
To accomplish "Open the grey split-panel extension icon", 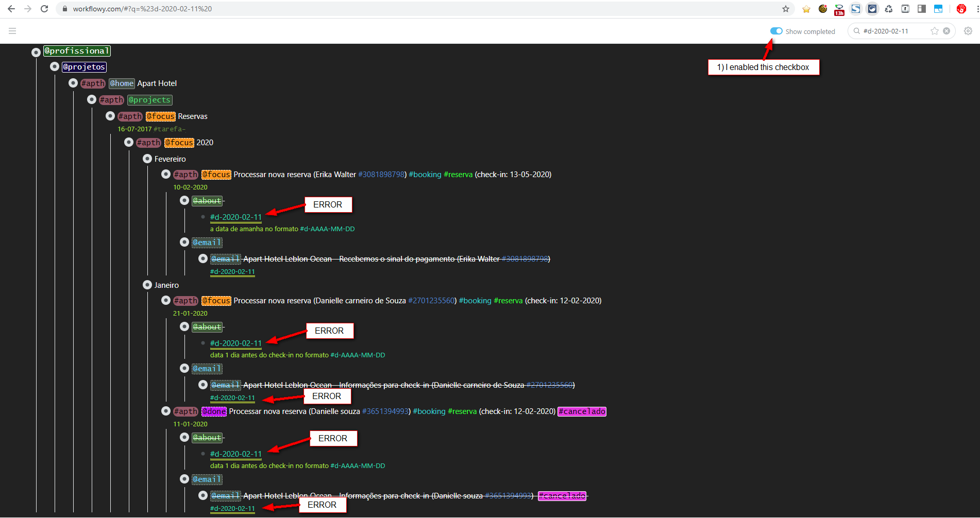I will (x=922, y=9).
